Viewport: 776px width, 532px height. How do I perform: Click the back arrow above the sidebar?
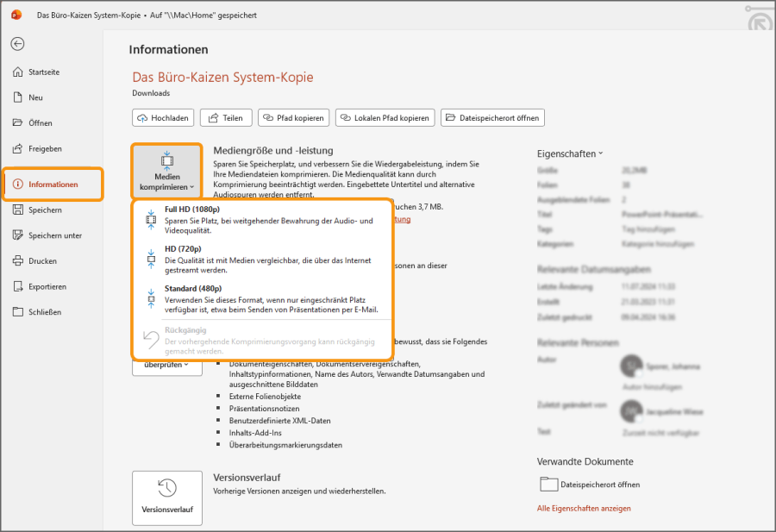coord(17,44)
